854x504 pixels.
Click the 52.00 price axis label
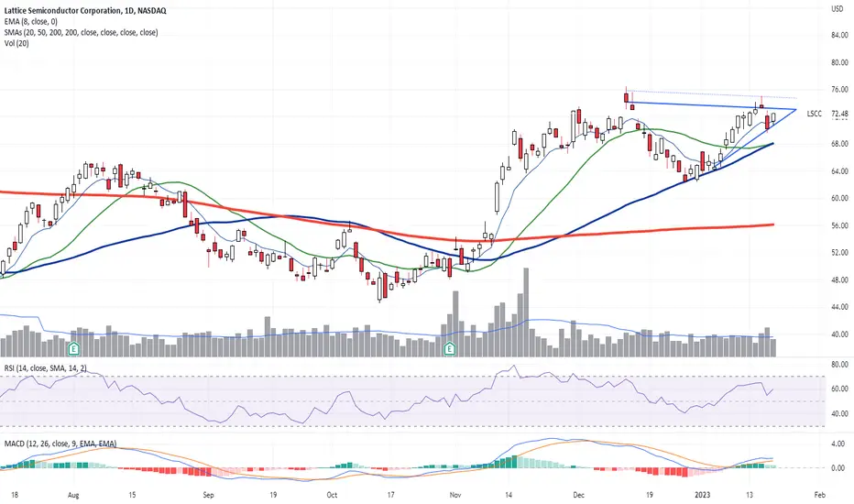click(840, 253)
